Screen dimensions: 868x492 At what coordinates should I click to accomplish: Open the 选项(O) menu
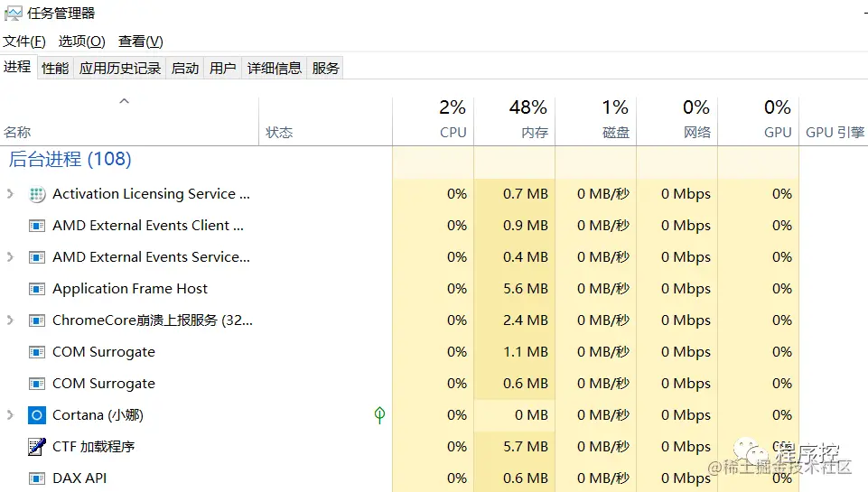click(81, 41)
